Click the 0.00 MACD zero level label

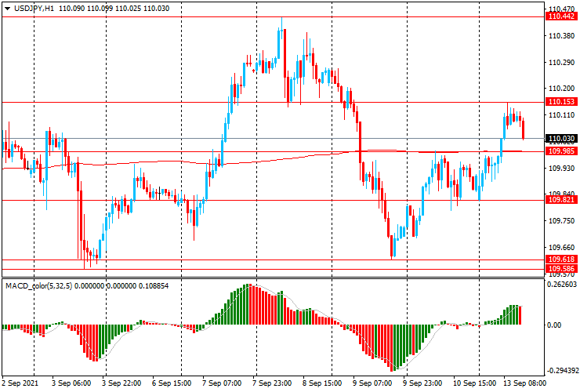(554, 325)
